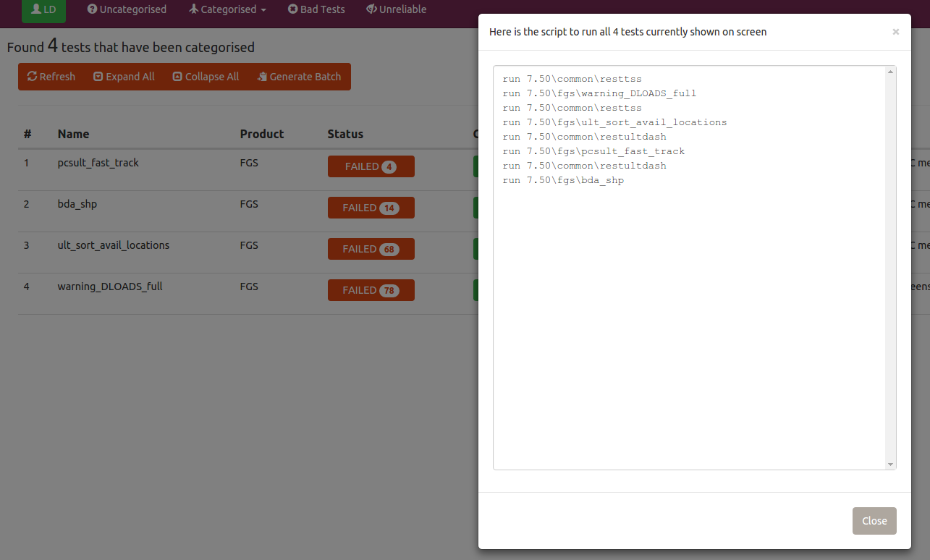Image resolution: width=930 pixels, height=560 pixels.
Task: Click Expand All button
Action: (124, 77)
